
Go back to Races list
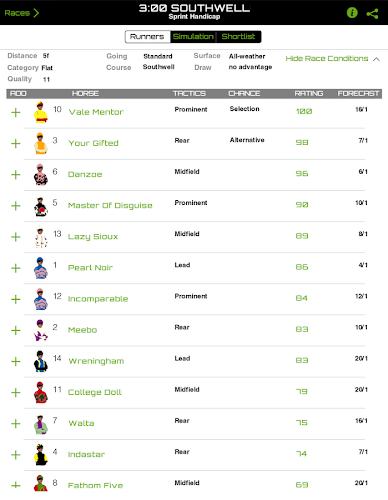21,13
